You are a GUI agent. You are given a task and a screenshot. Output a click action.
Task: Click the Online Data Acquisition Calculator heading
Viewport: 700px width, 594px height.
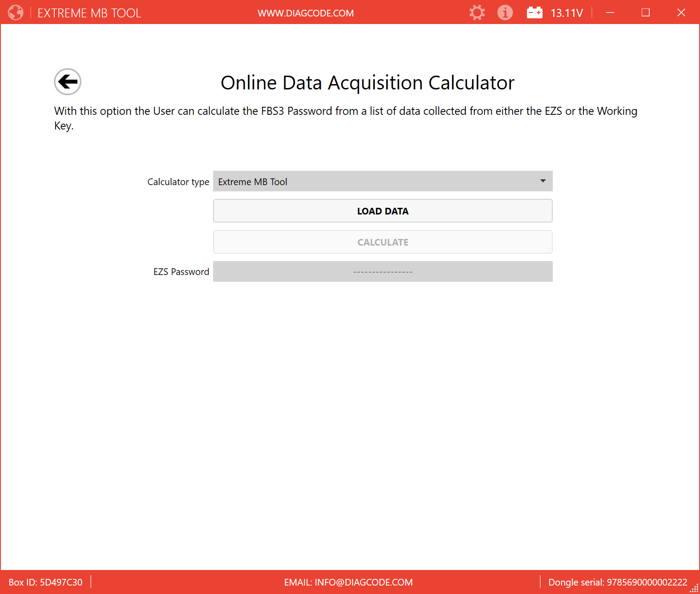(368, 83)
